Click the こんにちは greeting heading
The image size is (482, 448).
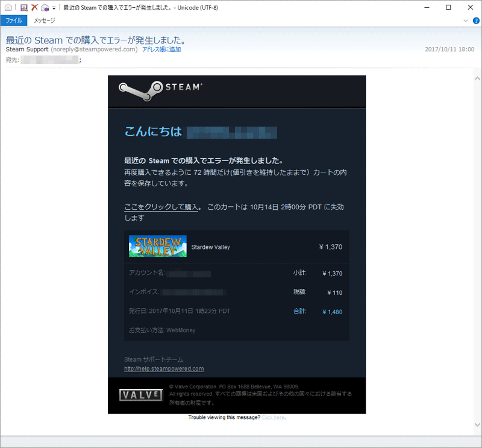click(x=153, y=131)
